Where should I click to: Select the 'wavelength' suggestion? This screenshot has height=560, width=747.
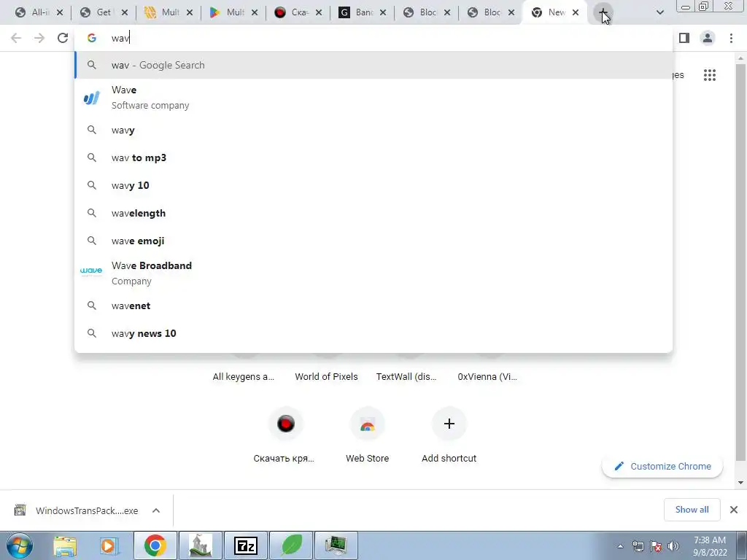tap(373, 213)
